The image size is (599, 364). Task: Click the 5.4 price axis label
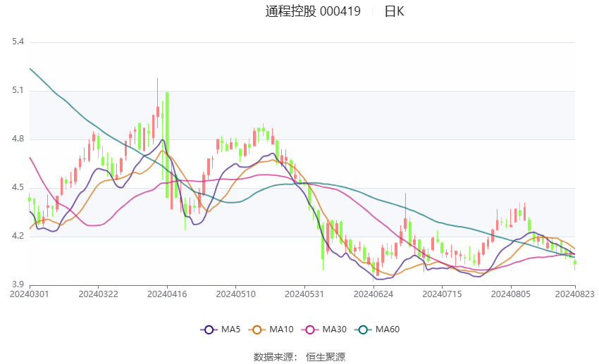[x=18, y=42]
